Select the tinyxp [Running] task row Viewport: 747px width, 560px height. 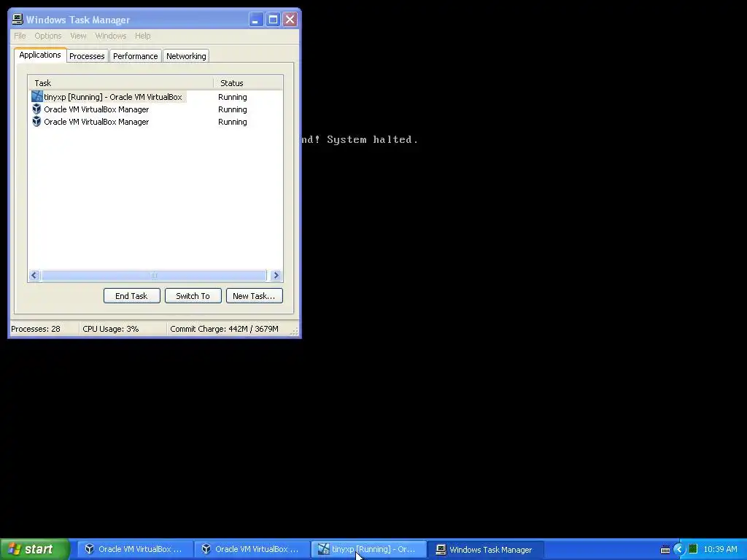point(155,97)
